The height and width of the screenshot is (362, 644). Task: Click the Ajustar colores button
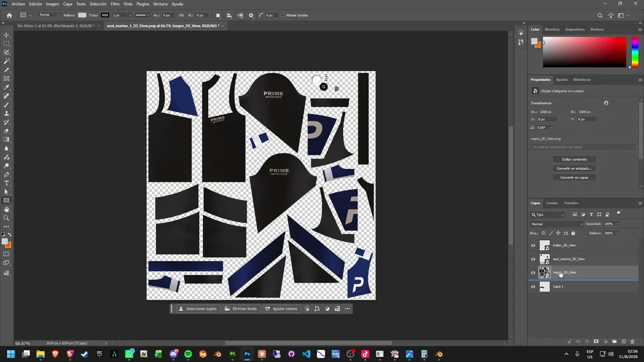[x=281, y=309]
